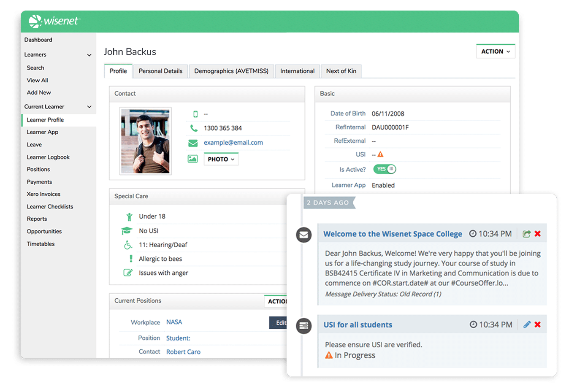This screenshot has width=577, height=392.
Task: Click the Wisenet logo in header
Action: coord(54,21)
